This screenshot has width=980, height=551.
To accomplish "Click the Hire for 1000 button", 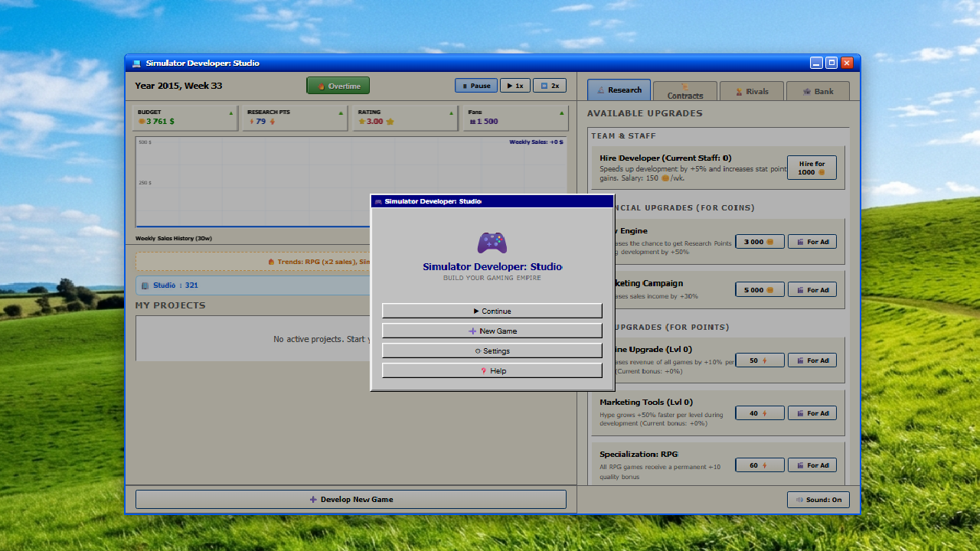I will pyautogui.click(x=812, y=168).
